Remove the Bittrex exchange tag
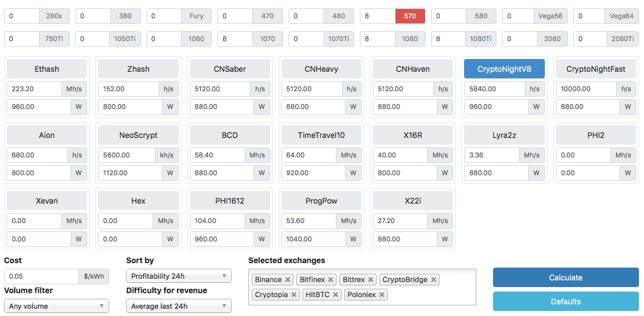644x316 pixels. (x=371, y=279)
